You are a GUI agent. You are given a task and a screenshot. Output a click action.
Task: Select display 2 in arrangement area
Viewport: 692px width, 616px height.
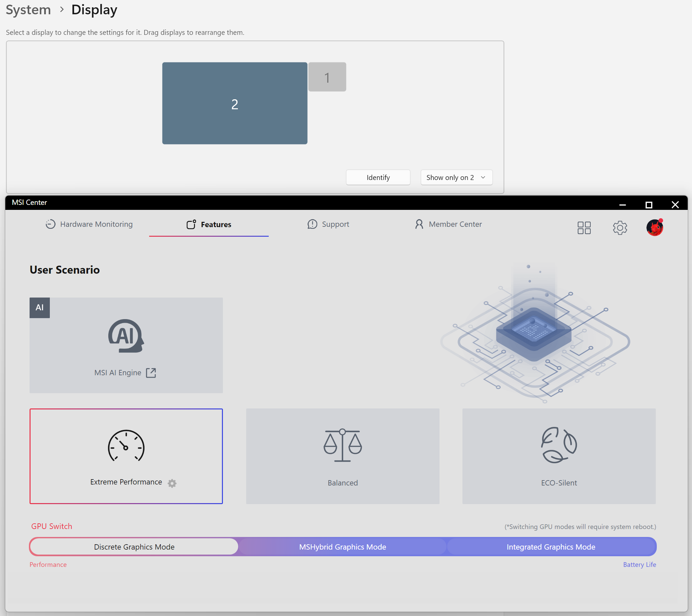tap(235, 103)
